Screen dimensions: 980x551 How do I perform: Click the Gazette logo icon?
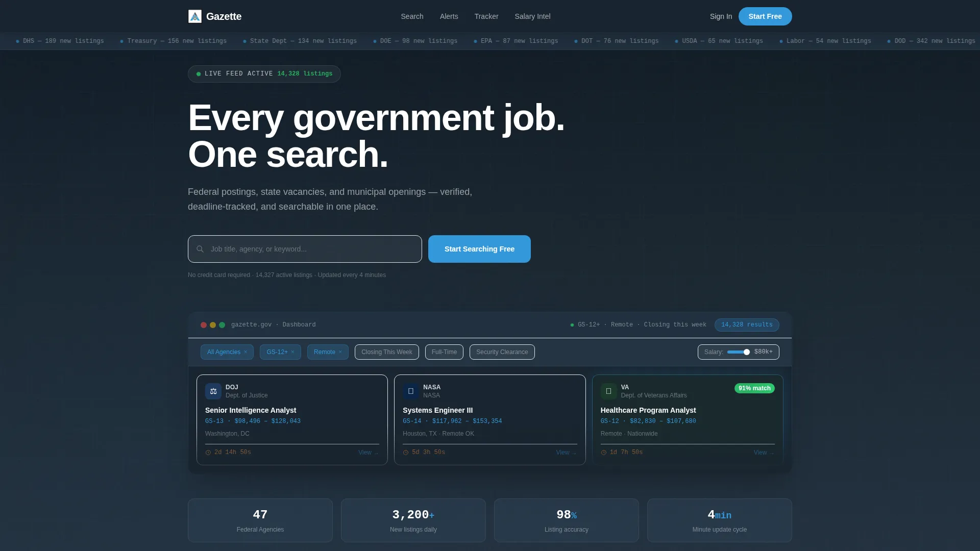click(x=195, y=16)
